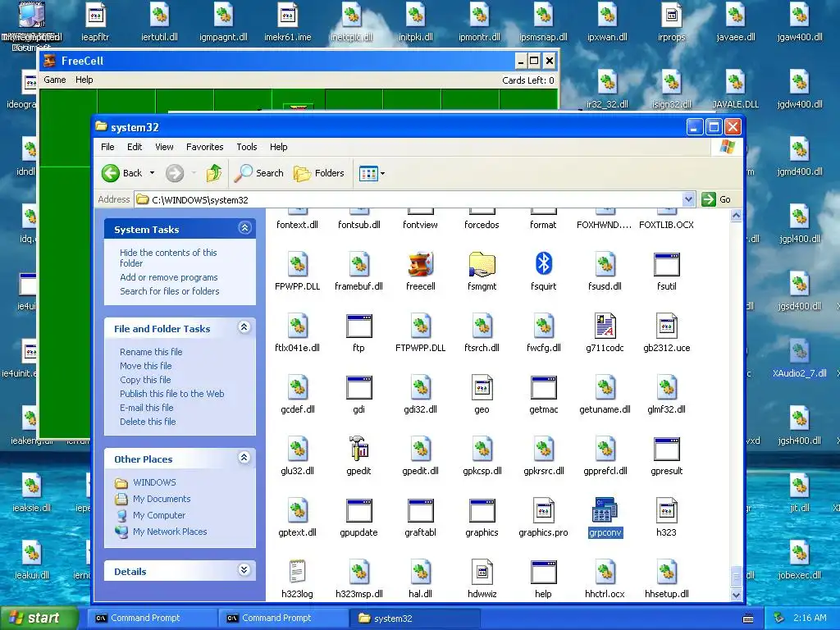Select the graphics.pro file icon
The image size is (840, 630).
coord(543,511)
